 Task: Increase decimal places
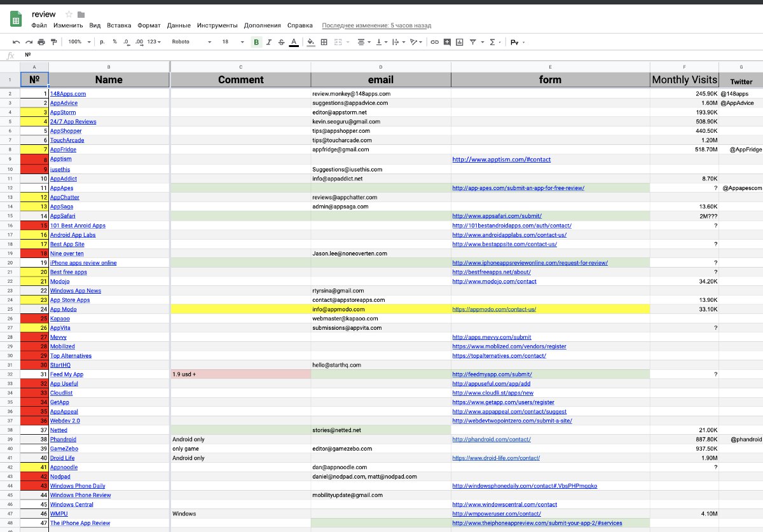138,42
